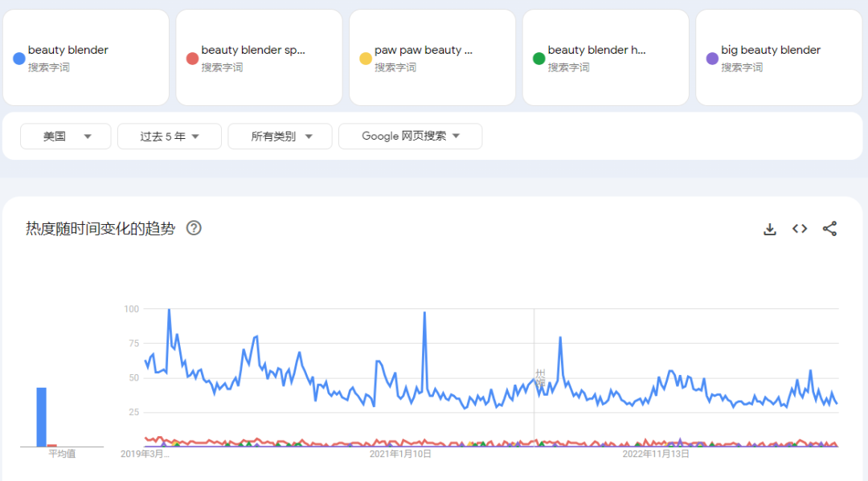Click the blue average bar in chart
Viewport: 868px width, 481px height.
click(x=42, y=417)
